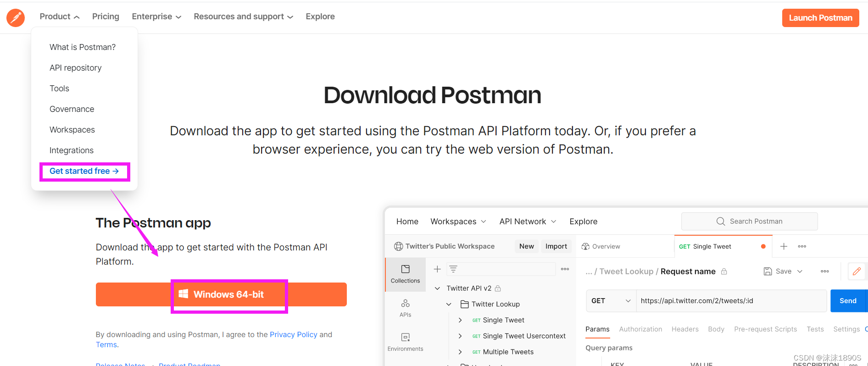
Task: Open the three-dot tab options menu
Action: (x=802, y=246)
